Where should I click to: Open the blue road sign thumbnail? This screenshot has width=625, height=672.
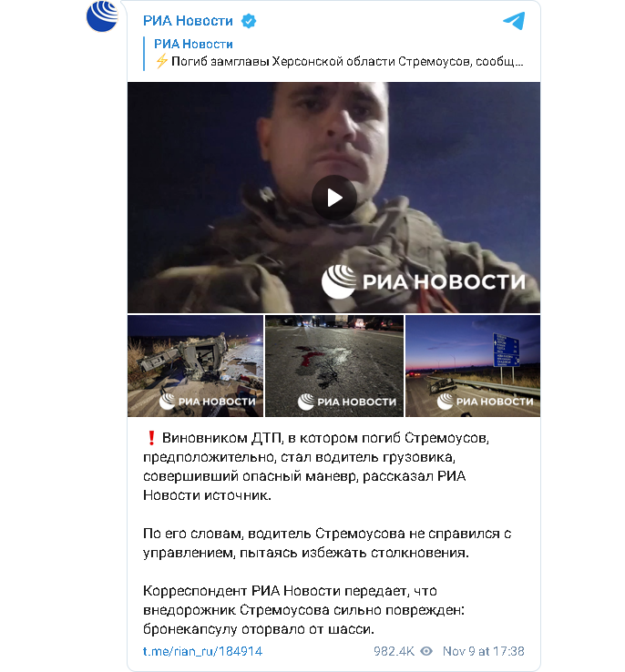click(x=473, y=366)
